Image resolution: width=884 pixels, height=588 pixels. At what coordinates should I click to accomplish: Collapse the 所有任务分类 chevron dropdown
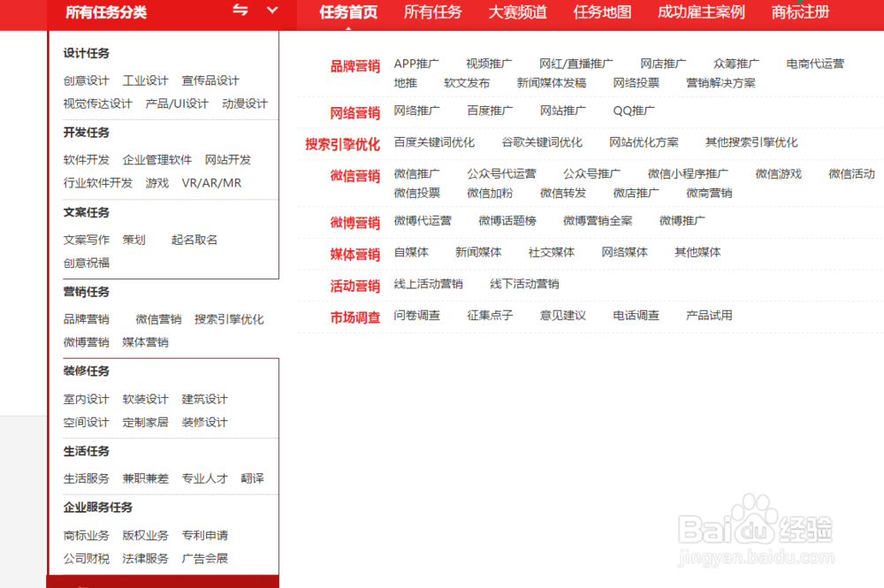[272, 10]
